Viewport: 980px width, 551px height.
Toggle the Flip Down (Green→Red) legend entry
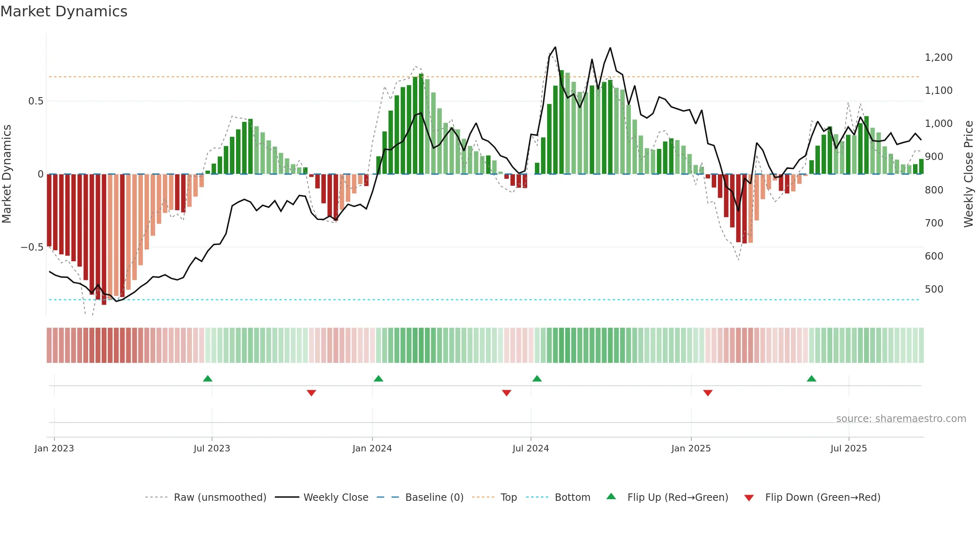[x=812, y=497]
